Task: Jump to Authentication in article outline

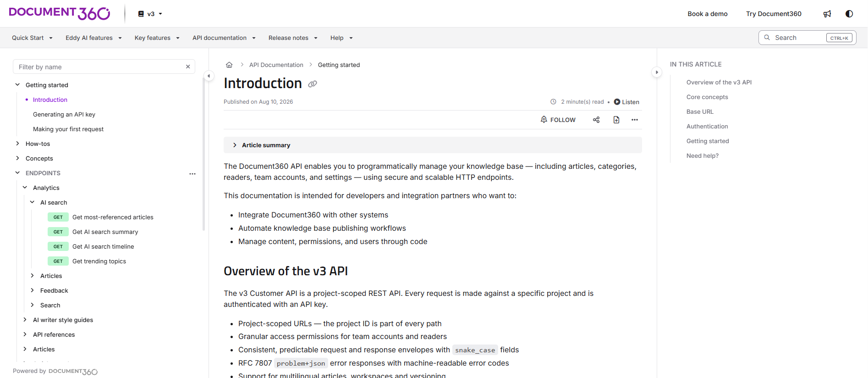Action: (707, 127)
